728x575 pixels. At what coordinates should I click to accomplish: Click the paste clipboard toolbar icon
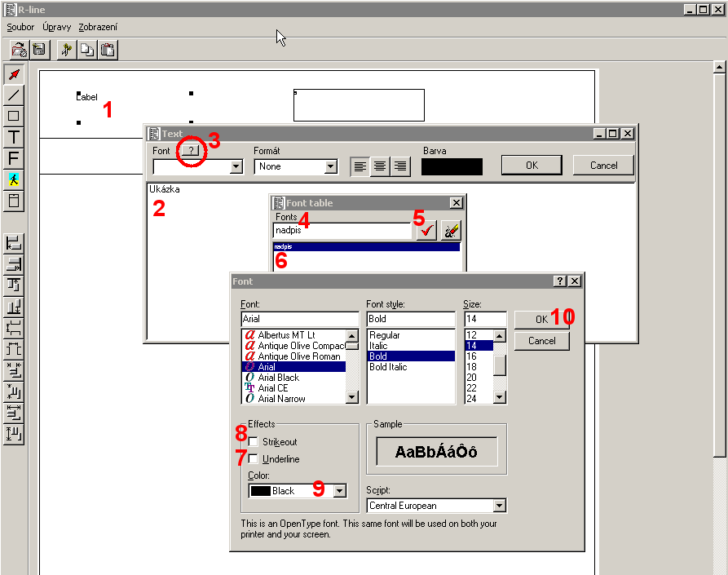click(108, 50)
